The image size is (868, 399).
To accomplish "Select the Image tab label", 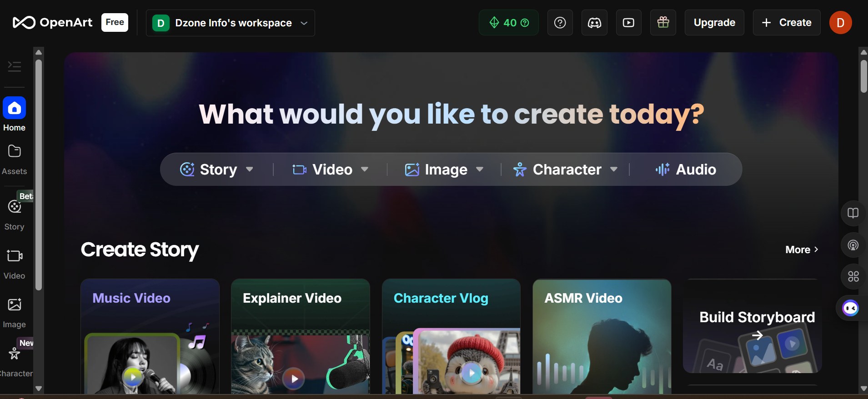I will tap(446, 170).
